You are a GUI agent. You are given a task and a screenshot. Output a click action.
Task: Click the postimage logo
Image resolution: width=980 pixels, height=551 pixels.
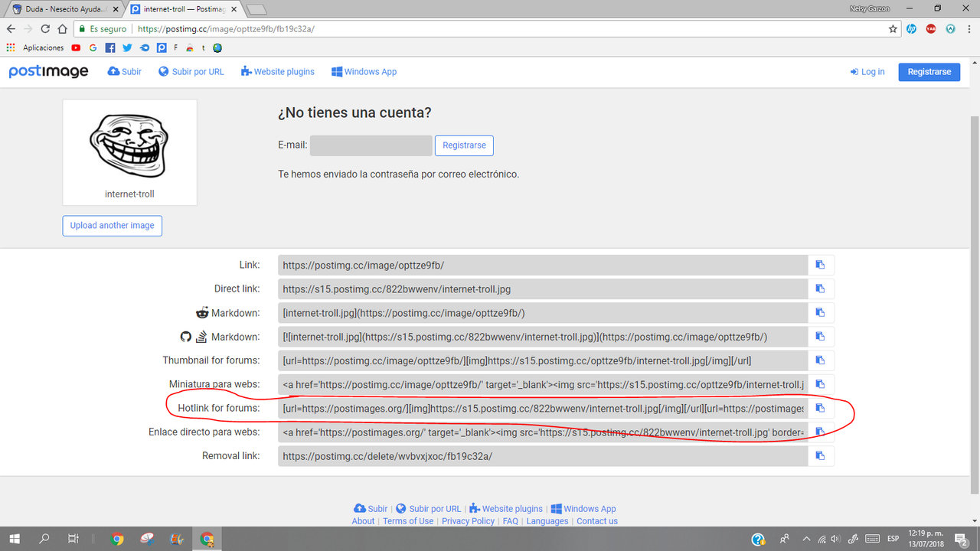tap(48, 72)
